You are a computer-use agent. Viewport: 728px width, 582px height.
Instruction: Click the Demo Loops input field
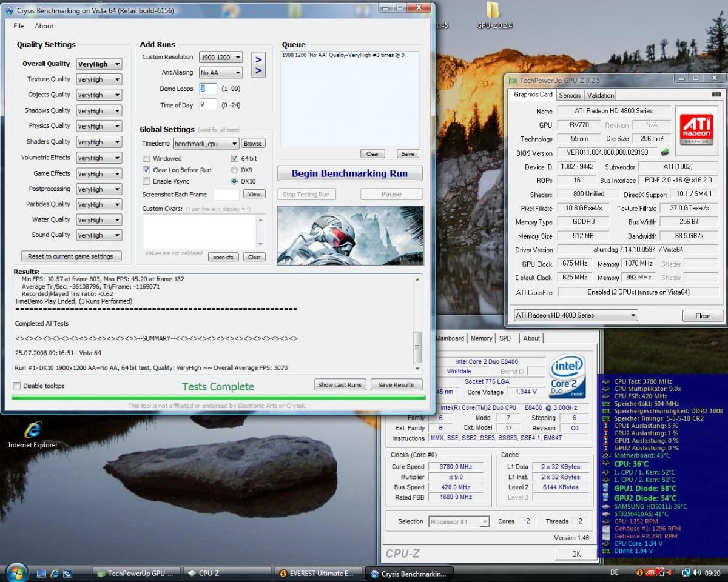tap(208, 89)
